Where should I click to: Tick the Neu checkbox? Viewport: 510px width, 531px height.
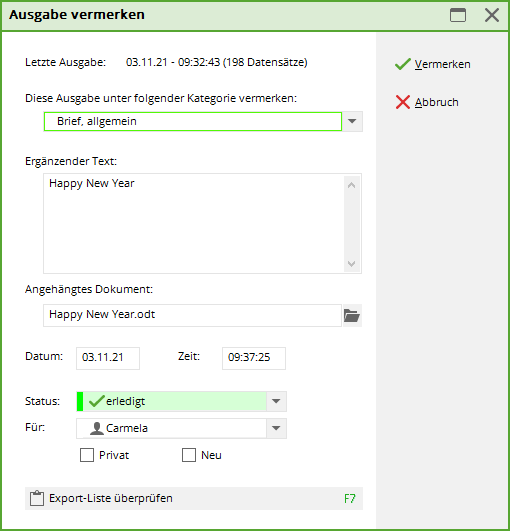189,455
